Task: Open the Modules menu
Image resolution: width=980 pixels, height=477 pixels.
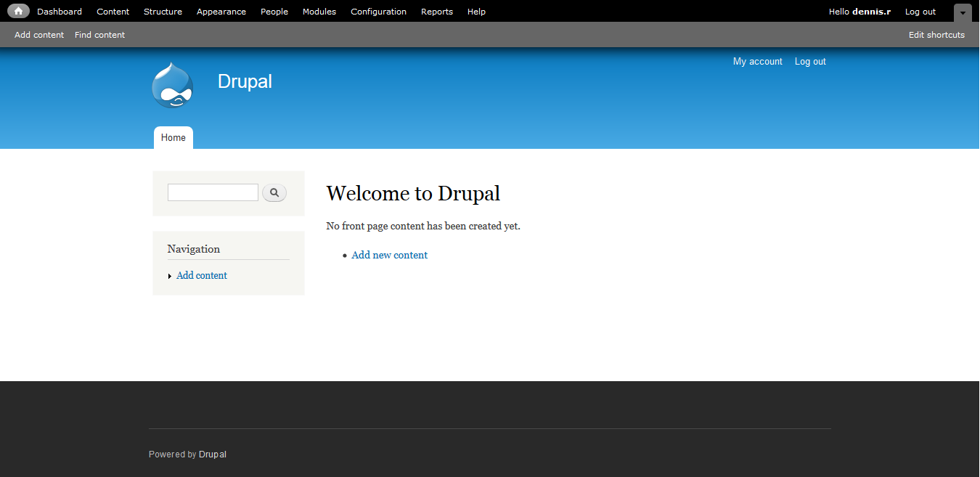Action: [x=319, y=12]
